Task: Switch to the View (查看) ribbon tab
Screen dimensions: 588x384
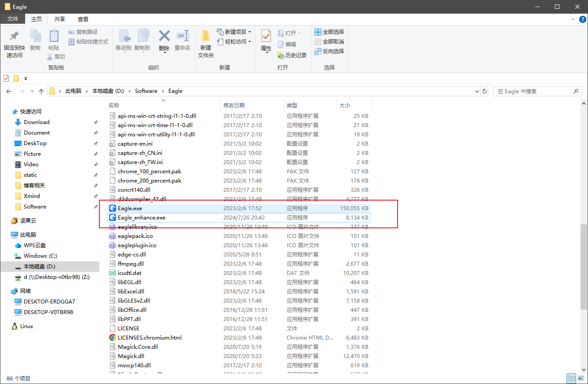Action: (83, 19)
